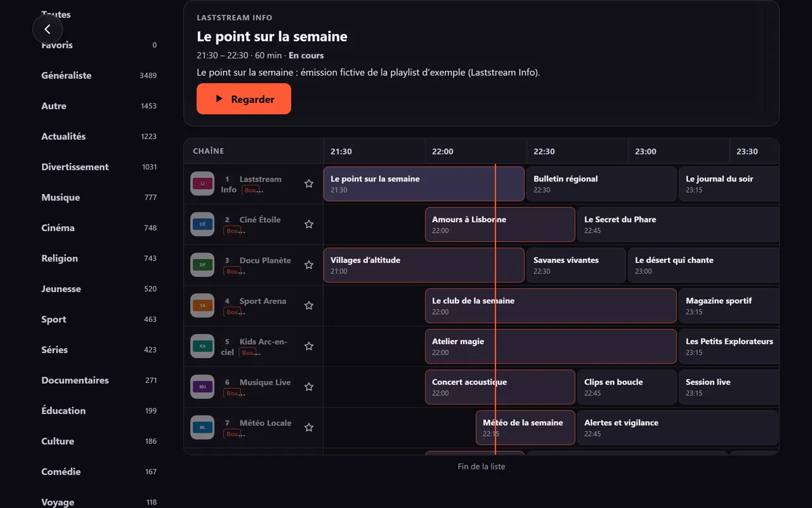Open the Savanes vivantes program
812x508 pixels.
tap(576, 265)
